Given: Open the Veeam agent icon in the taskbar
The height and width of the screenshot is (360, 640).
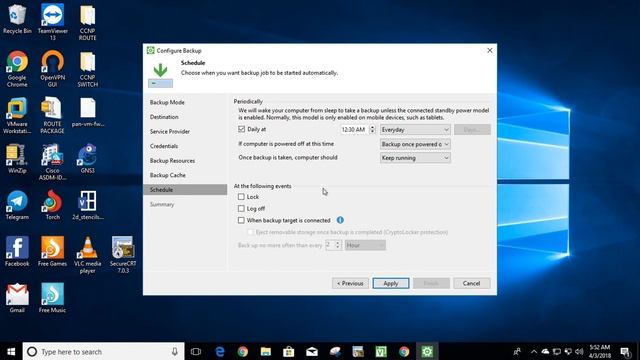Looking at the screenshot, I should [x=427, y=351].
